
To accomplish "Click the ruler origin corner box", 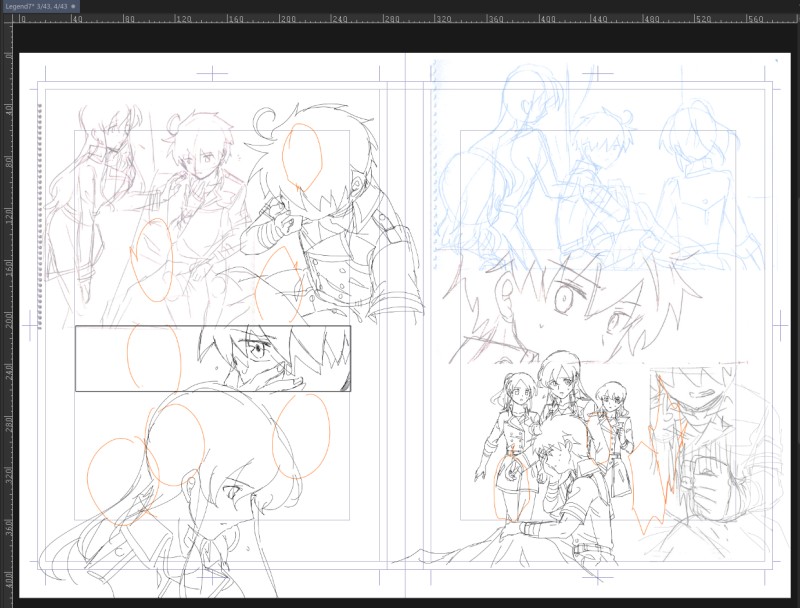I will coord(6,18).
